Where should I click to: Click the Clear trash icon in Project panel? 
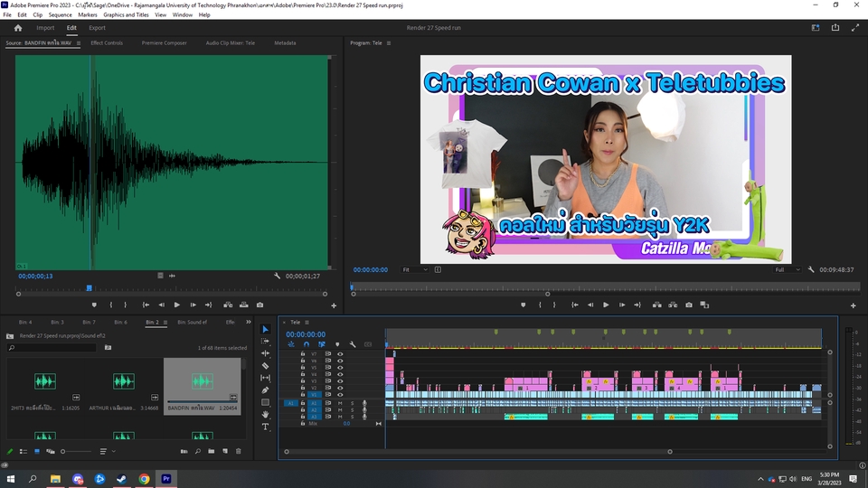tap(239, 452)
